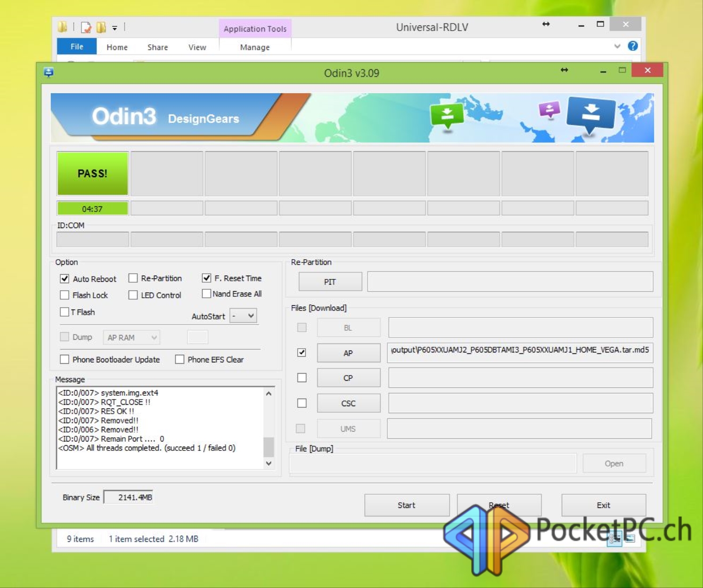Screen dimensions: 703x588
Task: Click the Binary Size value field
Action: [129, 497]
